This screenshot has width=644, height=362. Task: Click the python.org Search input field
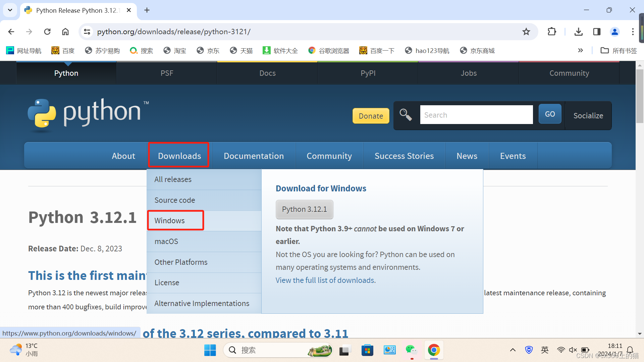pyautogui.click(x=476, y=115)
